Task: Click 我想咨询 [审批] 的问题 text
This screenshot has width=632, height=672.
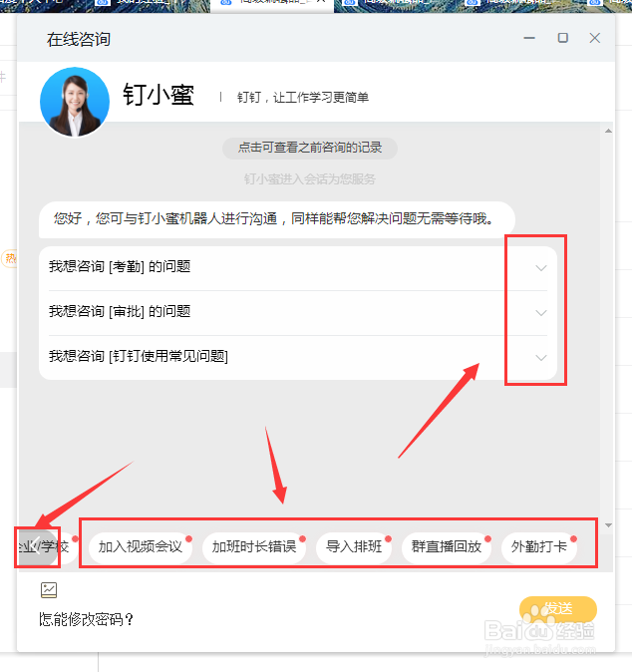Action: tap(120, 311)
